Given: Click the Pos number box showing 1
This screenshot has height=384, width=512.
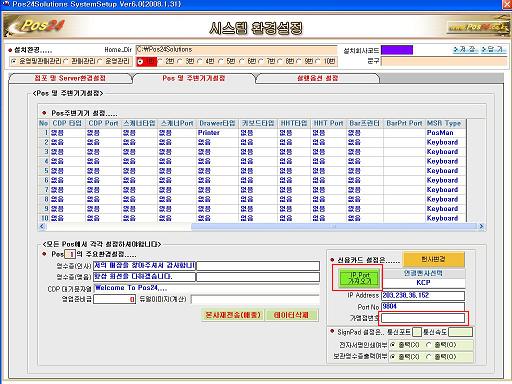Looking at the screenshot, I should tap(70, 254).
